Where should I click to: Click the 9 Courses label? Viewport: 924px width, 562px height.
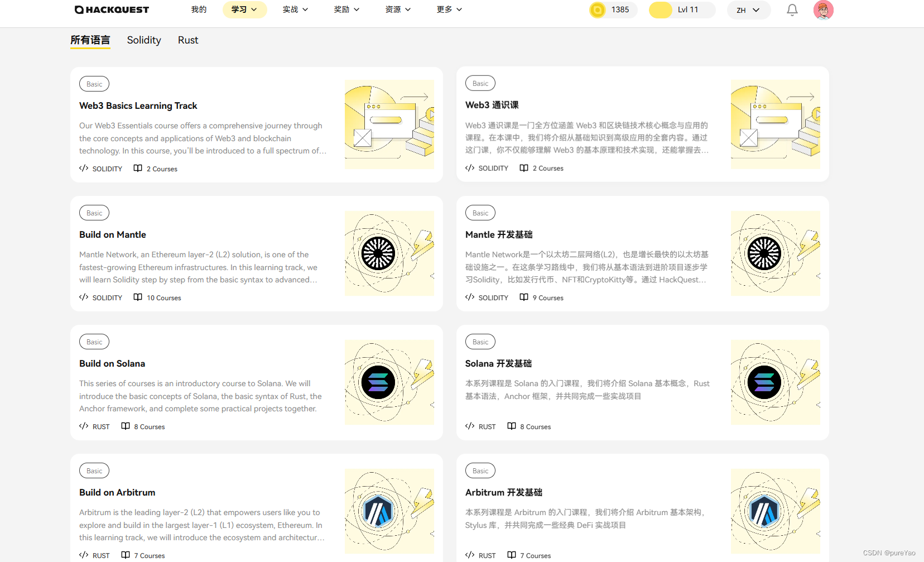[x=548, y=298]
